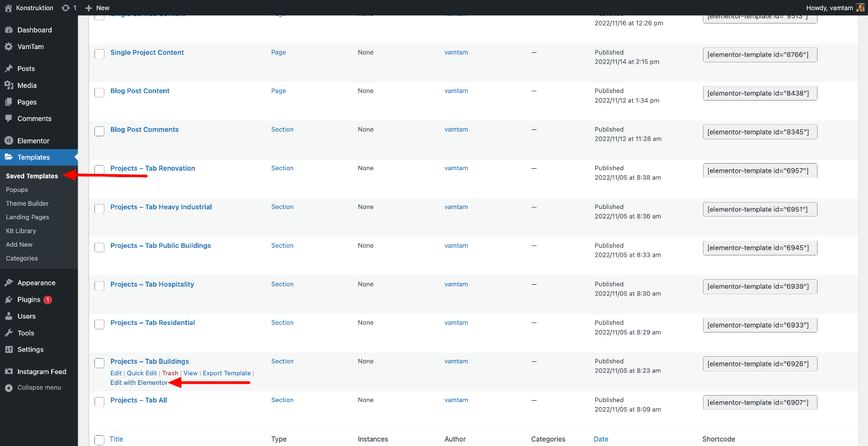Click the Collapse menu arrow icon
The height and width of the screenshot is (446, 868).
click(8, 387)
